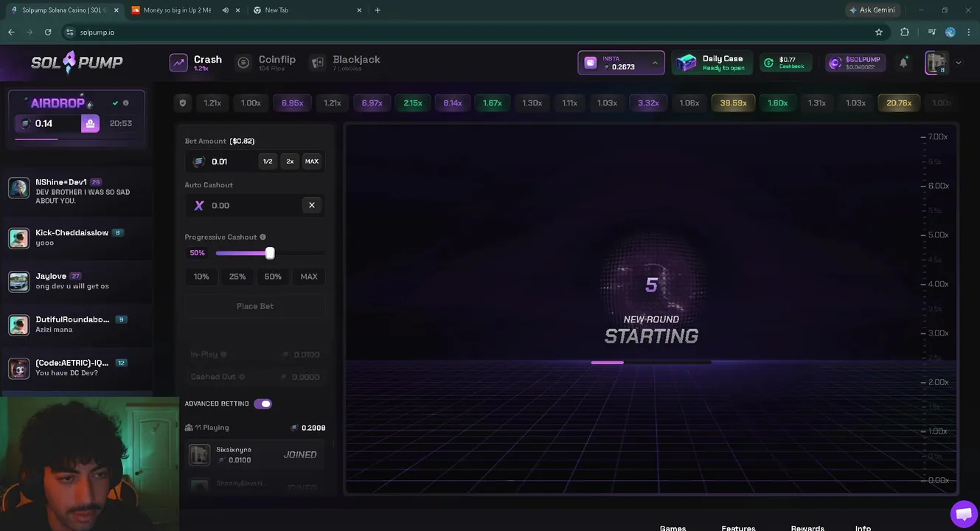Set progressive cashout to 25%

pyautogui.click(x=237, y=277)
